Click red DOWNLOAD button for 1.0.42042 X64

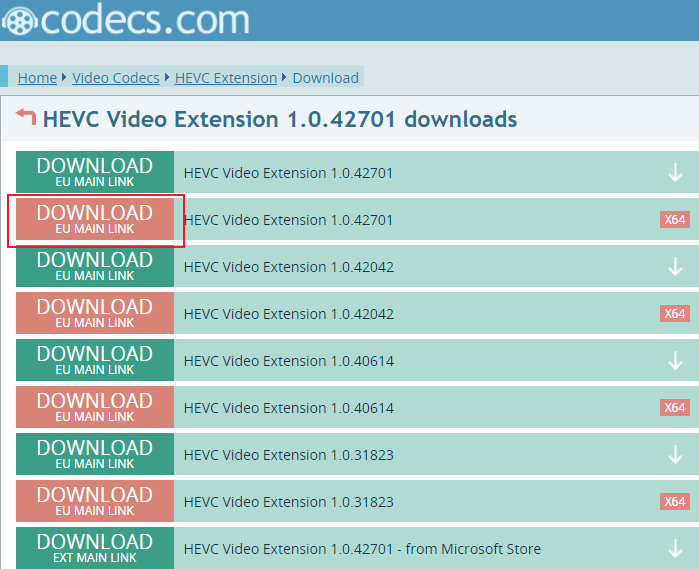(95, 313)
